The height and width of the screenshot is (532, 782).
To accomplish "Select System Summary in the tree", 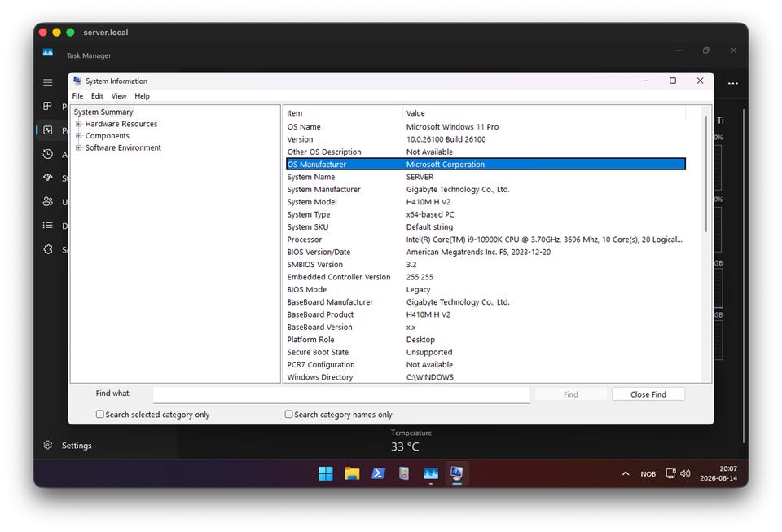I will tap(103, 112).
